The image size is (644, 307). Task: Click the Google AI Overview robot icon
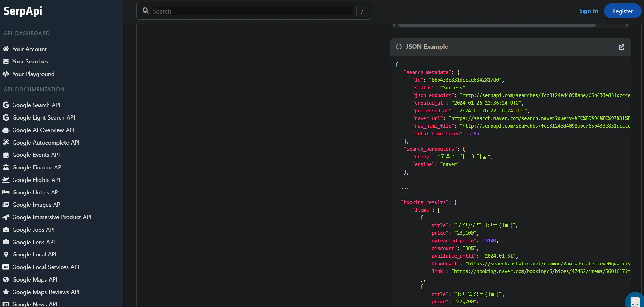6,130
